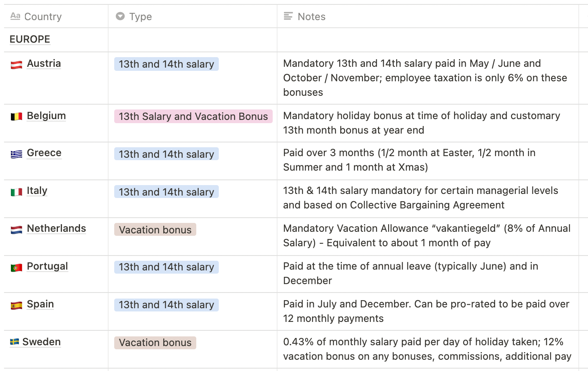This screenshot has width=588, height=371.
Task: Click the tag icon beside Type
Action: pos(120,16)
